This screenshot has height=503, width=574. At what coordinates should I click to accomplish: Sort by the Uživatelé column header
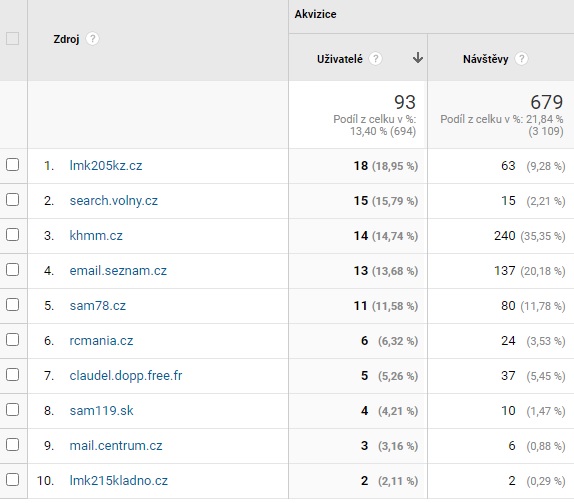(340, 59)
